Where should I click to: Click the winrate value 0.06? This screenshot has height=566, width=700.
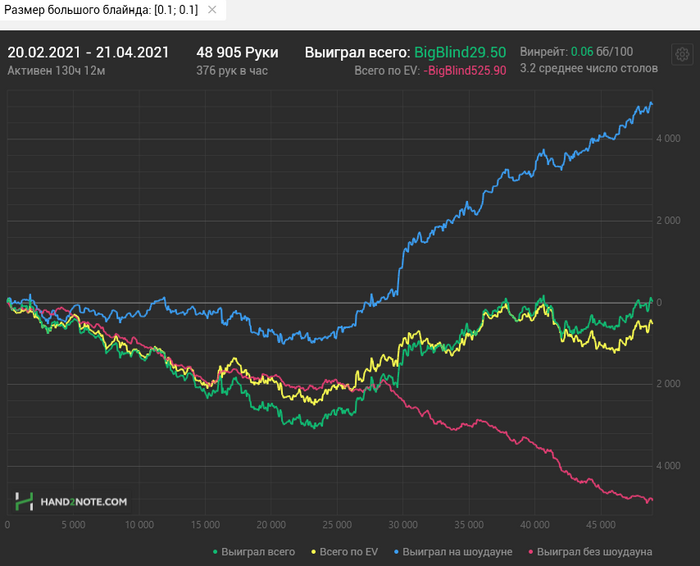(x=582, y=52)
